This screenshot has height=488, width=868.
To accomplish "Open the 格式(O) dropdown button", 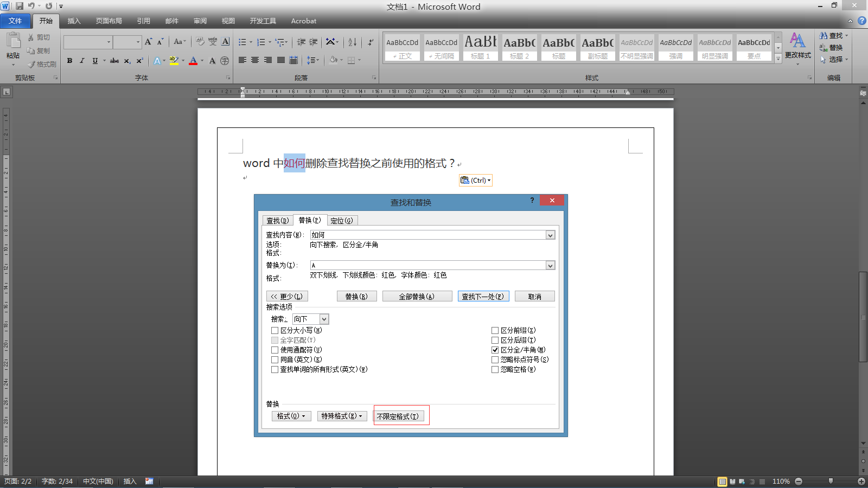I will pyautogui.click(x=291, y=416).
